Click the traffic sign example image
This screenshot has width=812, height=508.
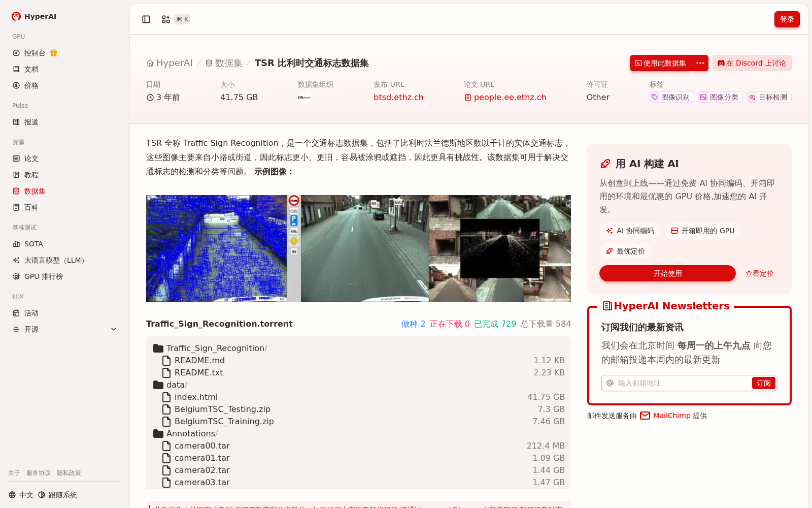point(358,248)
